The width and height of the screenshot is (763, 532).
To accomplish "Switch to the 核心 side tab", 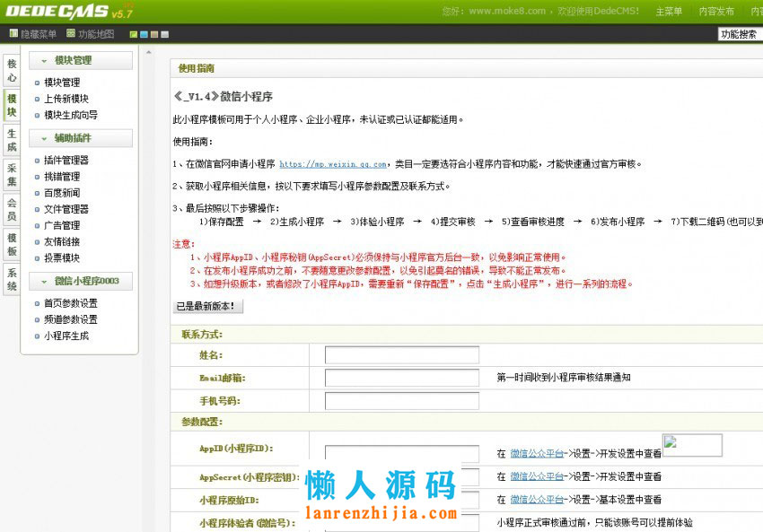I will (12, 71).
